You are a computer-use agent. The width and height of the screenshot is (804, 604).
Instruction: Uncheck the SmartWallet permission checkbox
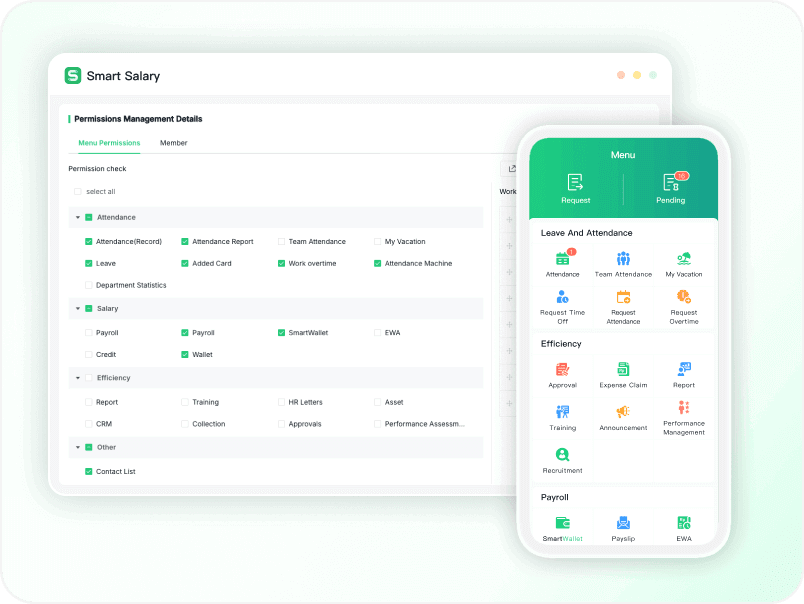pyautogui.click(x=281, y=333)
